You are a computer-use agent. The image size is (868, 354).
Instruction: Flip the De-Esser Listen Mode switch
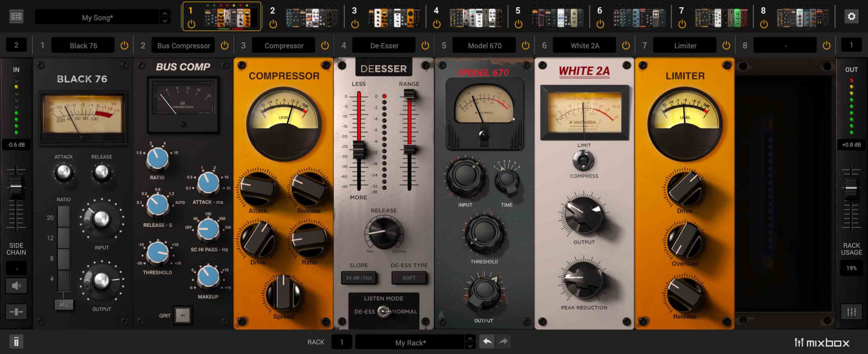(x=384, y=311)
